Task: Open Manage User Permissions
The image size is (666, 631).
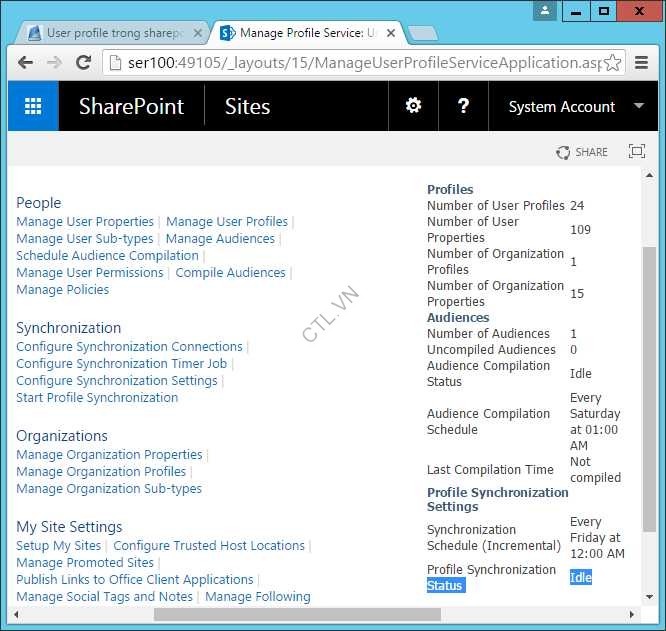Action: 90,273
